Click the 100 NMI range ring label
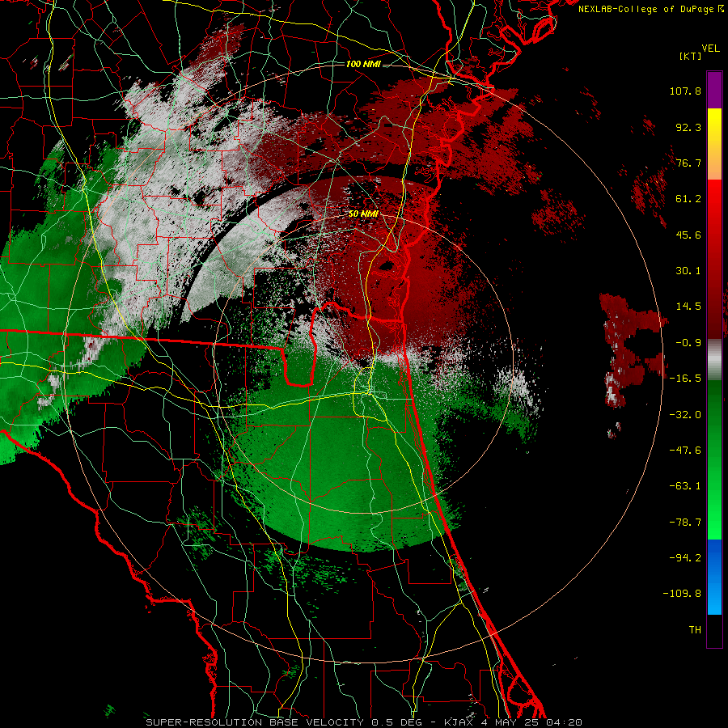 (x=363, y=64)
